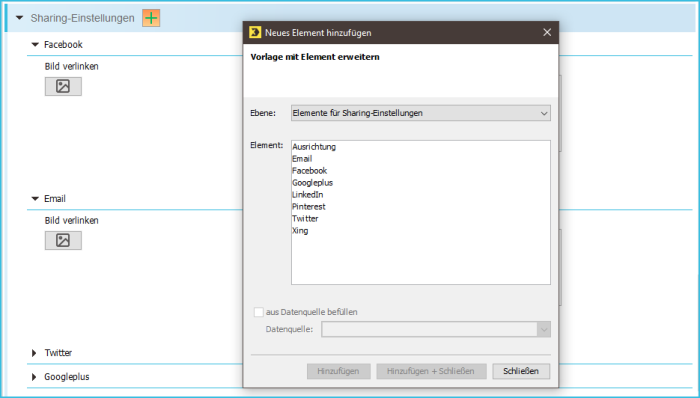
Task: Click the Facebook section label
Action: 63,45
